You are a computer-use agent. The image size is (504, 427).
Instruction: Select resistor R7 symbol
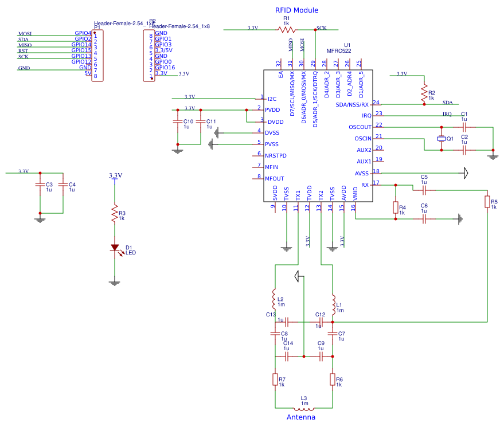tap(275, 379)
